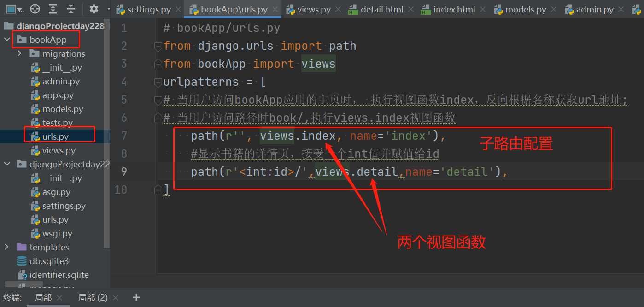The image size is (644, 307).
Task: Close the bookApp\urls.py editor tab
Action: tap(275, 10)
